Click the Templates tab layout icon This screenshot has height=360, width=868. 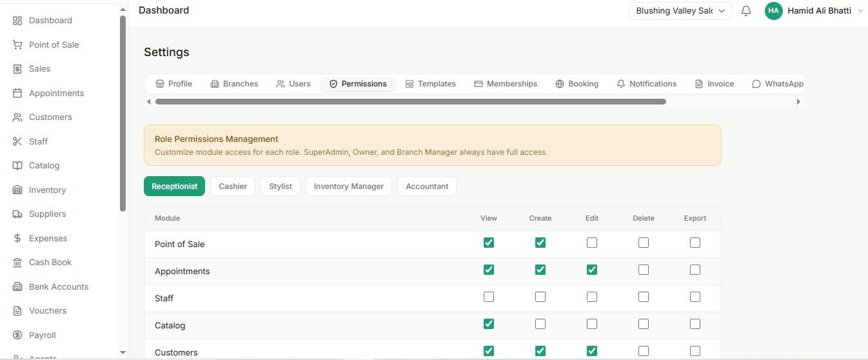click(x=409, y=84)
